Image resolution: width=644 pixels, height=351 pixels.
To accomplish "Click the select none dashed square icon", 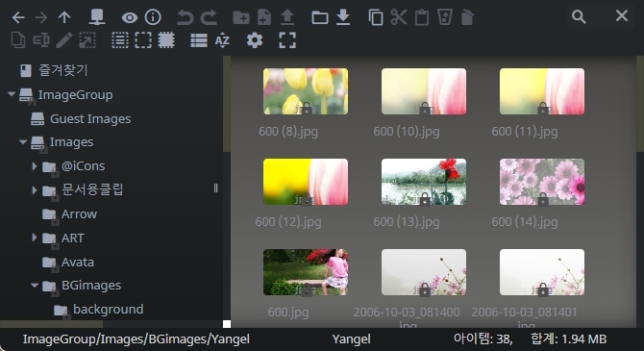I will point(143,40).
